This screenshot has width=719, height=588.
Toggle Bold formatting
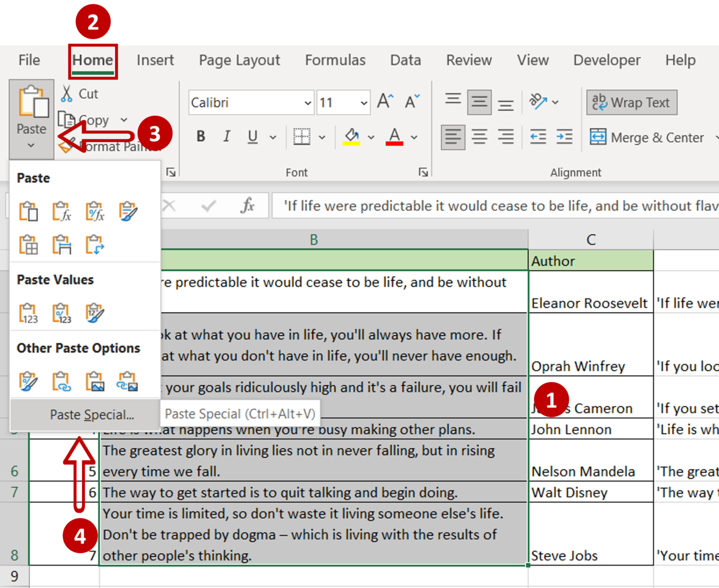tap(201, 137)
